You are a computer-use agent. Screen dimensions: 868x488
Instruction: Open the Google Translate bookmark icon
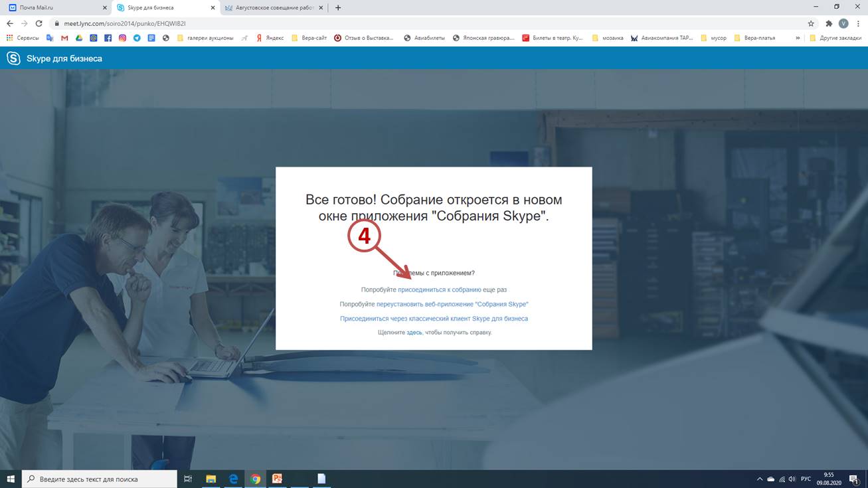pos(50,38)
